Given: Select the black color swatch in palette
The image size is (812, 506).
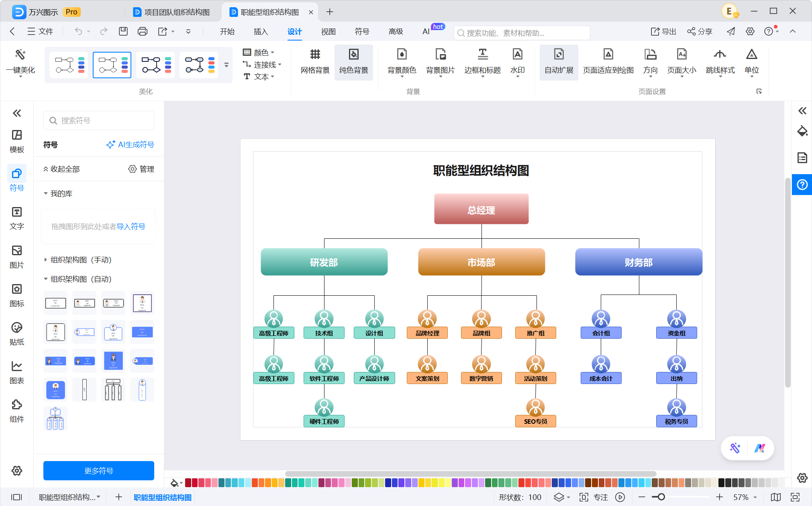Looking at the screenshot, I should pos(721,483).
